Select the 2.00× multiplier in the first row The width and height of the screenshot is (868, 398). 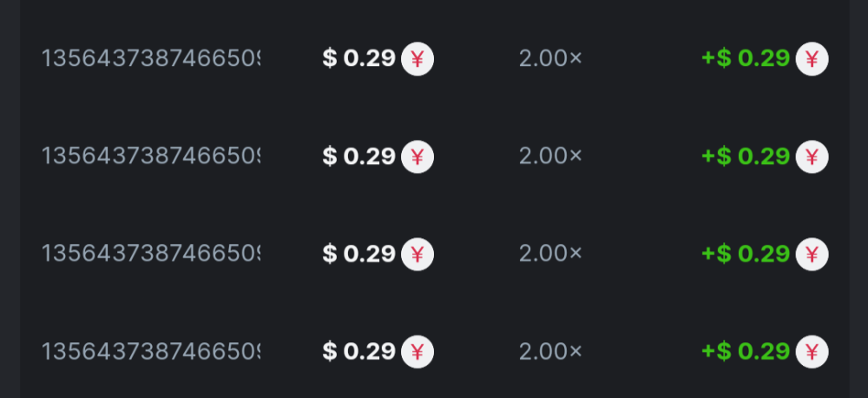(550, 59)
